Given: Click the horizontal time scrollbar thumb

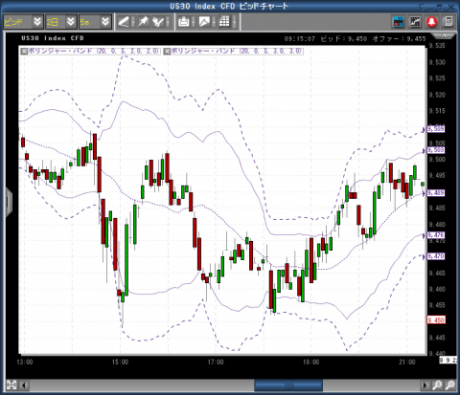Looking at the screenshot, I should tap(288, 385).
